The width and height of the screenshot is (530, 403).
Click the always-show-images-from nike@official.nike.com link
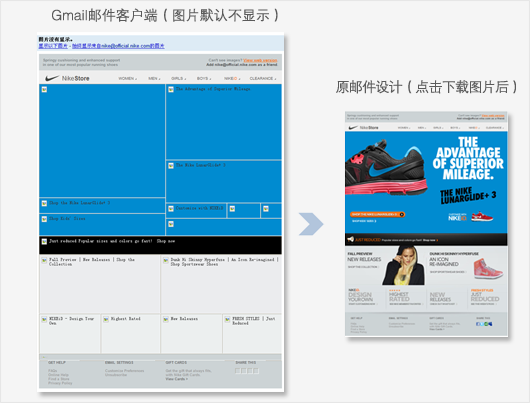118,46
